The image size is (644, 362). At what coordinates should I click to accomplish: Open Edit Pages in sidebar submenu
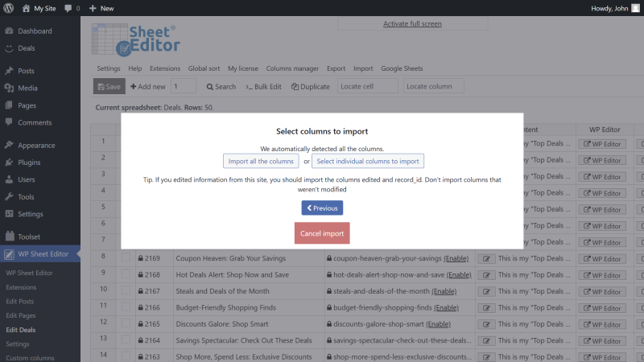pyautogui.click(x=21, y=315)
